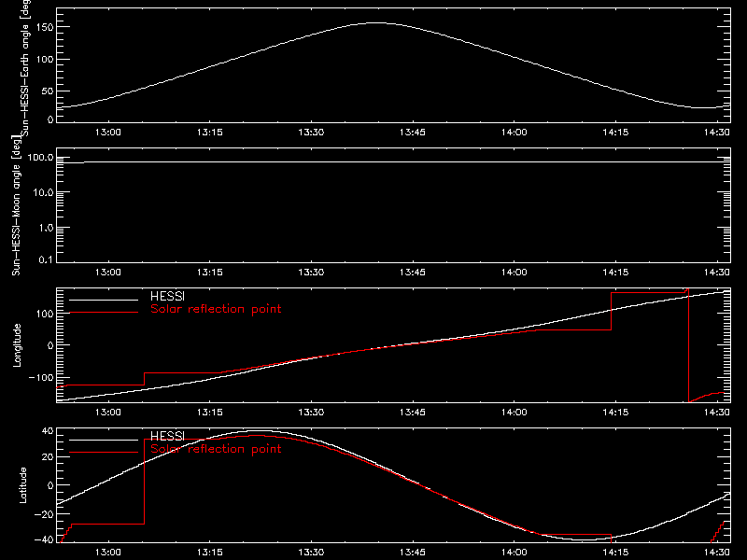747x560 pixels.
Task: Click the 150 tick on Earth angle plot
Action: coord(46,27)
